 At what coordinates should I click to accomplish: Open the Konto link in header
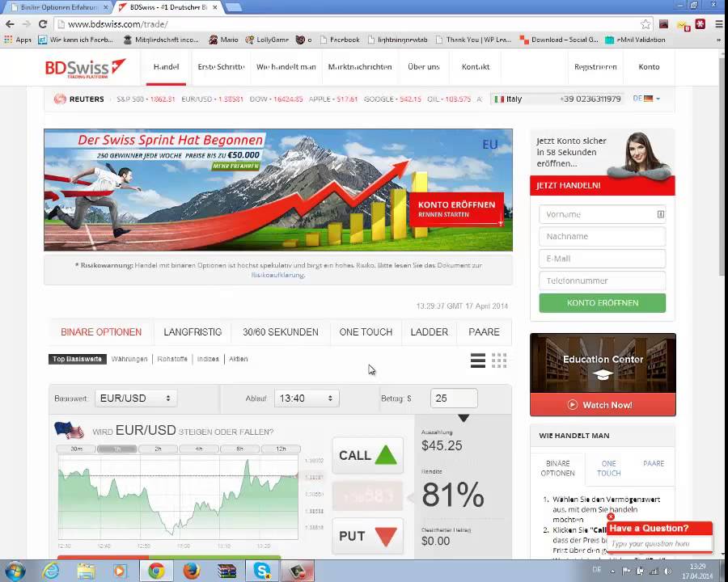pos(649,67)
